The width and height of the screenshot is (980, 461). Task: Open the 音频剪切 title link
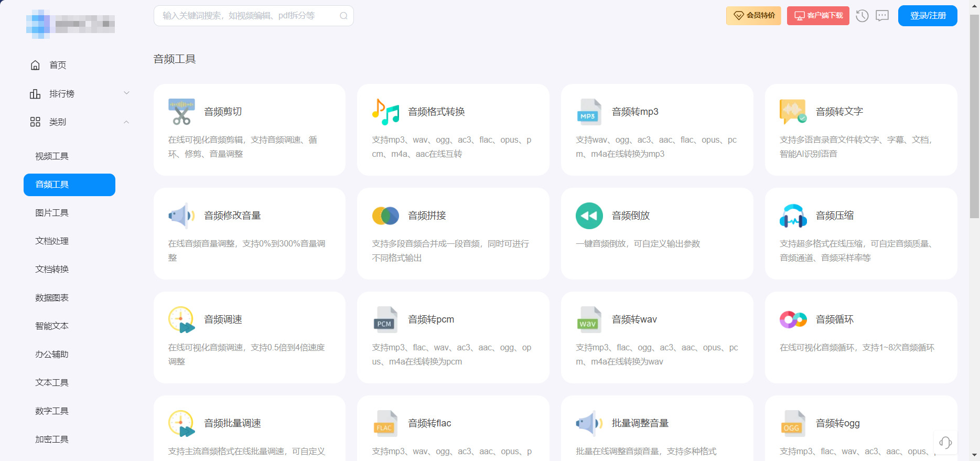(x=223, y=112)
